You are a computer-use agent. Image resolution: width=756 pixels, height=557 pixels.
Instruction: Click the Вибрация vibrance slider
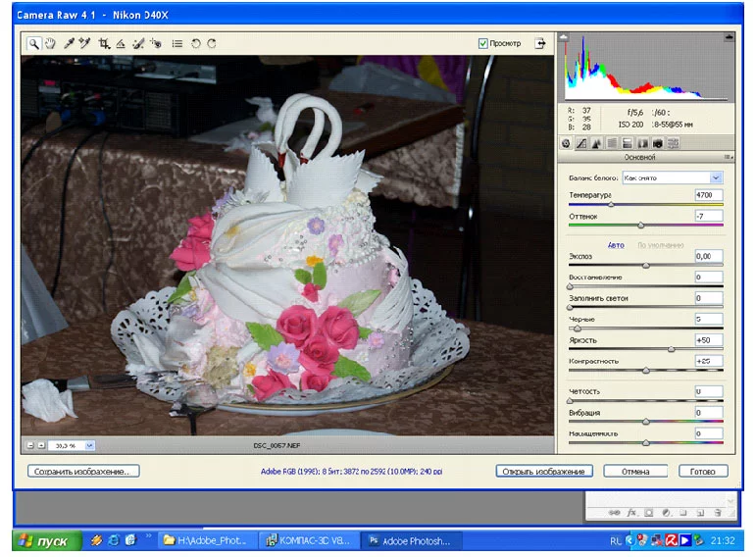[645, 422]
